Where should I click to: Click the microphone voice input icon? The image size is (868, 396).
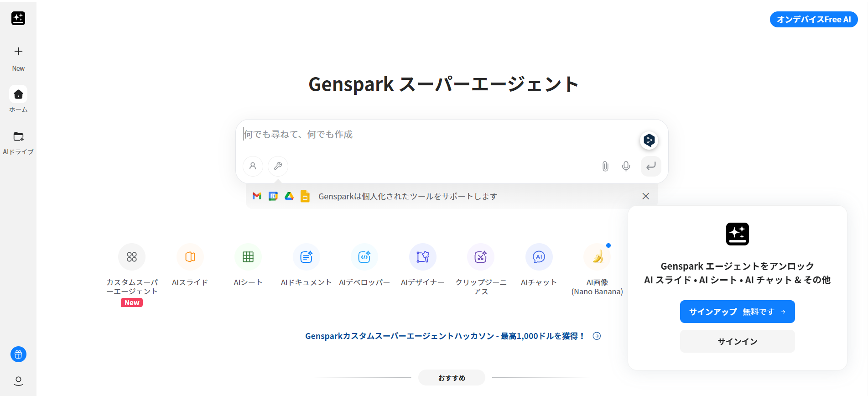[x=626, y=166]
